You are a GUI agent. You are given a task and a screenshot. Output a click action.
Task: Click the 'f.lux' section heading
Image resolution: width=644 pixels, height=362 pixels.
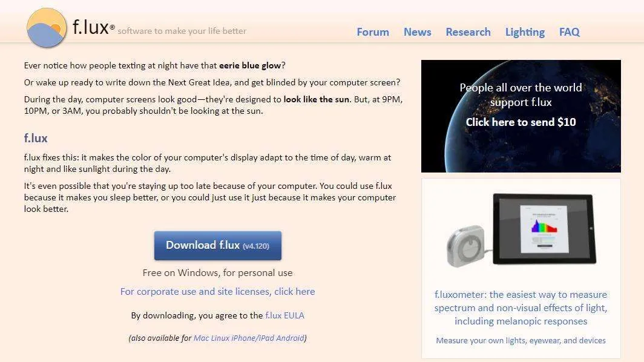coord(36,138)
